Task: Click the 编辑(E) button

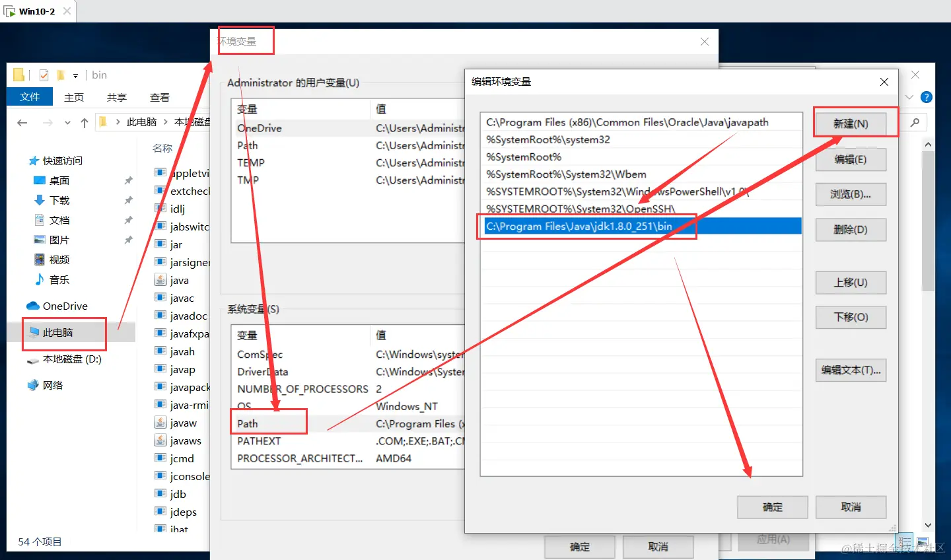Action: pyautogui.click(x=851, y=159)
